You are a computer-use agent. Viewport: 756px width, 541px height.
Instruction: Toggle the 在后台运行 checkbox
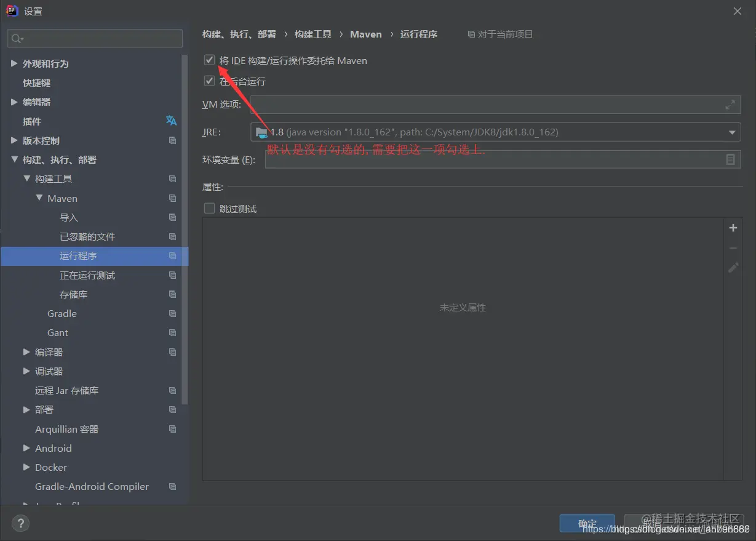click(209, 81)
